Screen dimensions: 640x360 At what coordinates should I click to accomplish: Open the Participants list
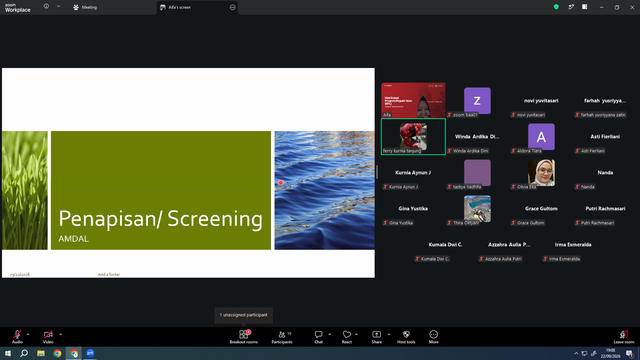pyautogui.click(x=282, y=337)
